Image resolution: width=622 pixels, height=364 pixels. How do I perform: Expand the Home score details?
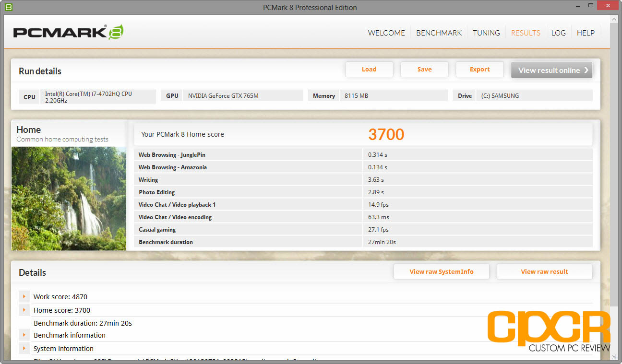click(x=24, y=310)
